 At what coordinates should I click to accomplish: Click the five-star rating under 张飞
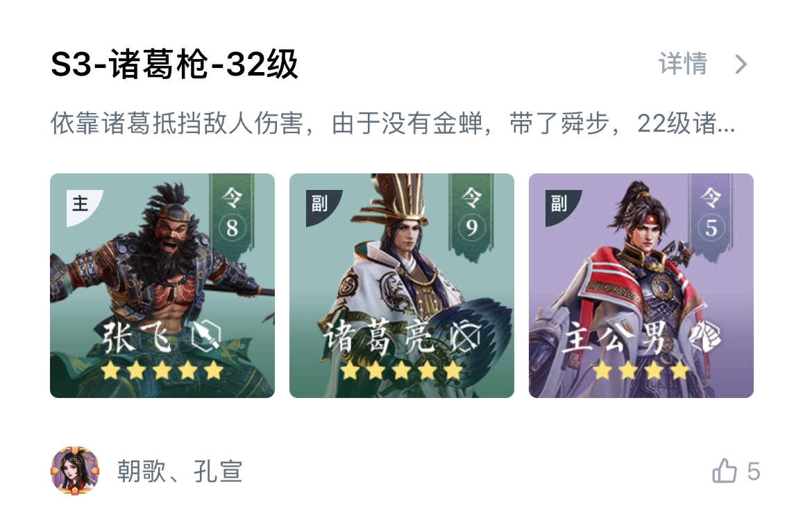pyautogui.click(x=162, y=371)
